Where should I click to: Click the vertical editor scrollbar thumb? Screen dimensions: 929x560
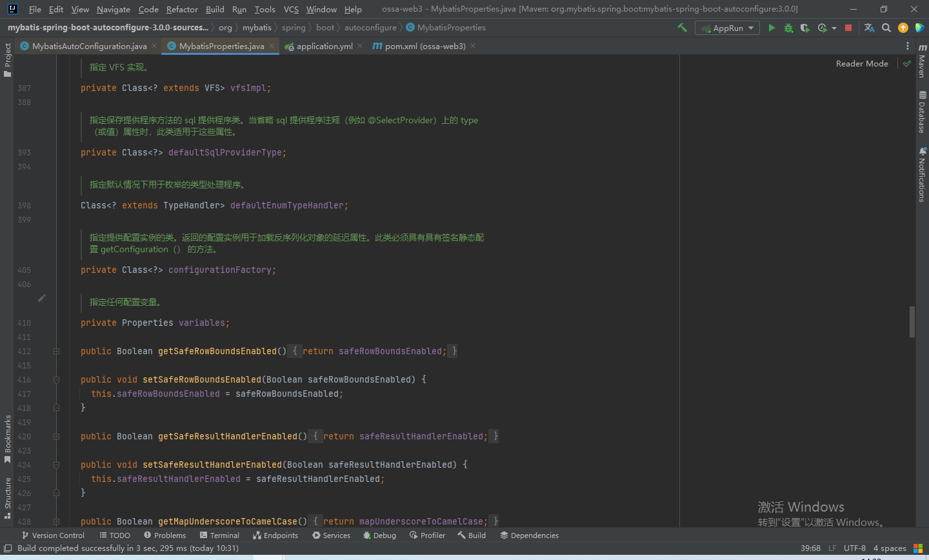912,322
